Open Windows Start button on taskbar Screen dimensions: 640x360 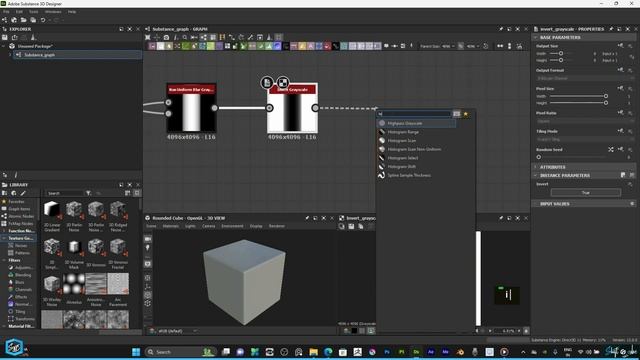136,352
